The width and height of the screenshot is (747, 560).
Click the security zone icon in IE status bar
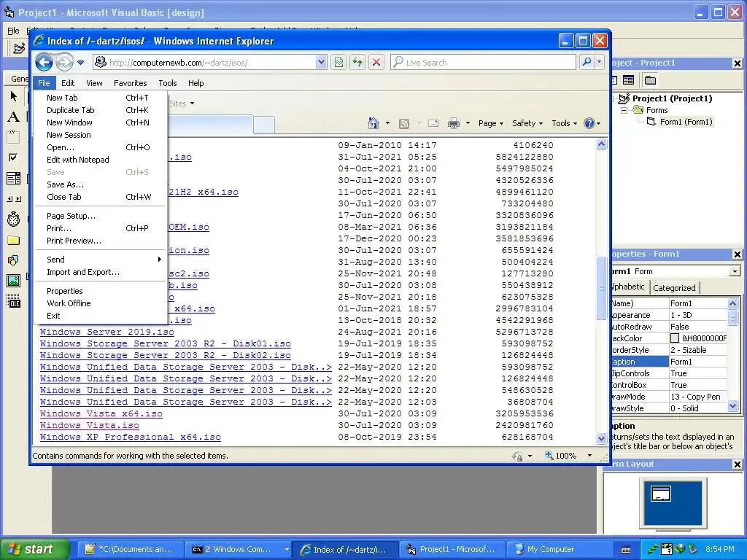[x=517, y=456]
